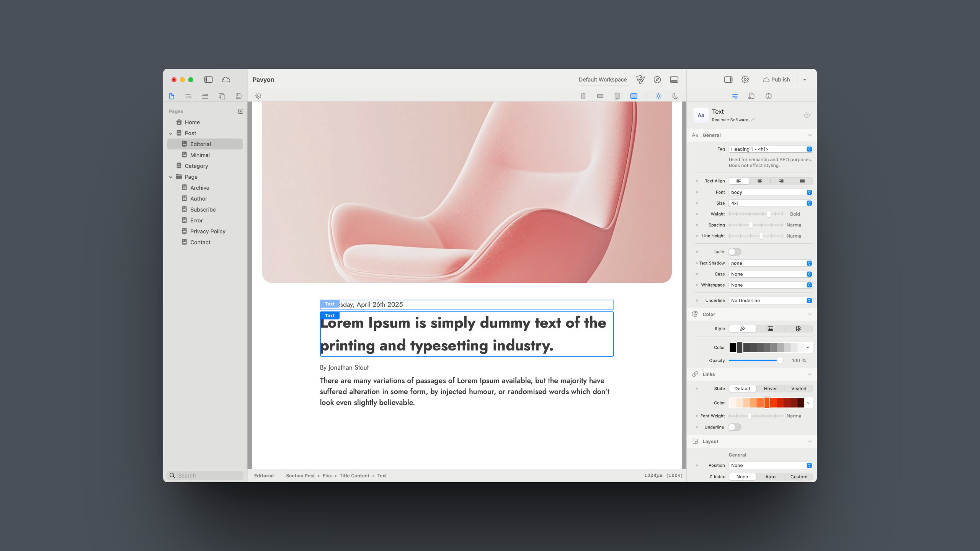Set Z-Index to None
980x551 pixels.
pyautogui.click(x=742, y=477)
